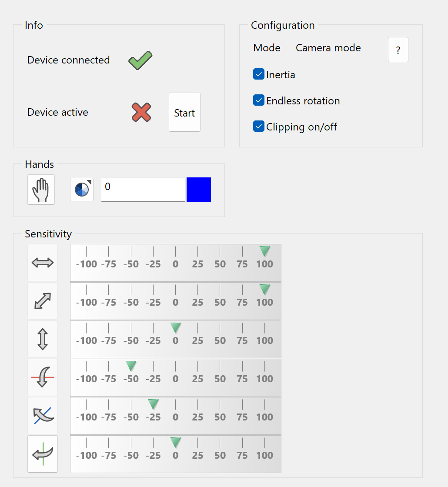Toggle the Clipping on/off checkbox
448x487 pixels.
pos(258,127)
